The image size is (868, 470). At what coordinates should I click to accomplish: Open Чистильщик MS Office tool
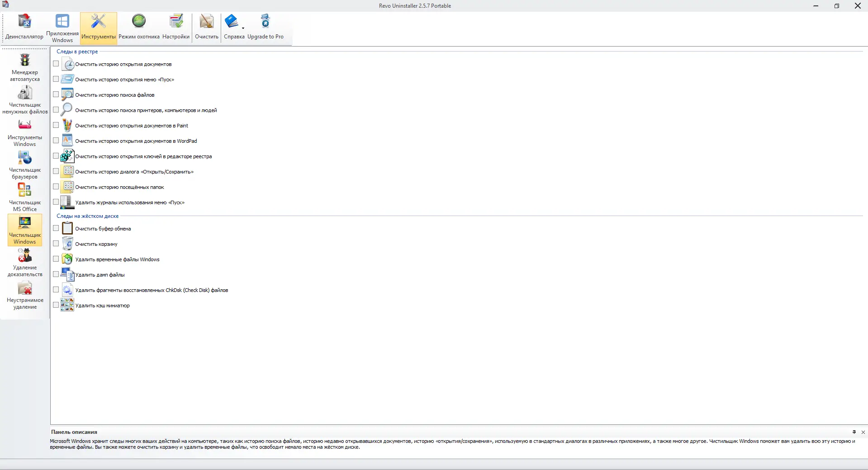tap(25, 198)
